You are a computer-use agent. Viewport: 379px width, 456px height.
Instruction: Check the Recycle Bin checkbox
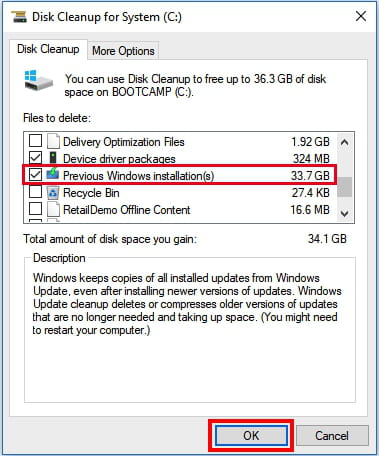point(35,192)
